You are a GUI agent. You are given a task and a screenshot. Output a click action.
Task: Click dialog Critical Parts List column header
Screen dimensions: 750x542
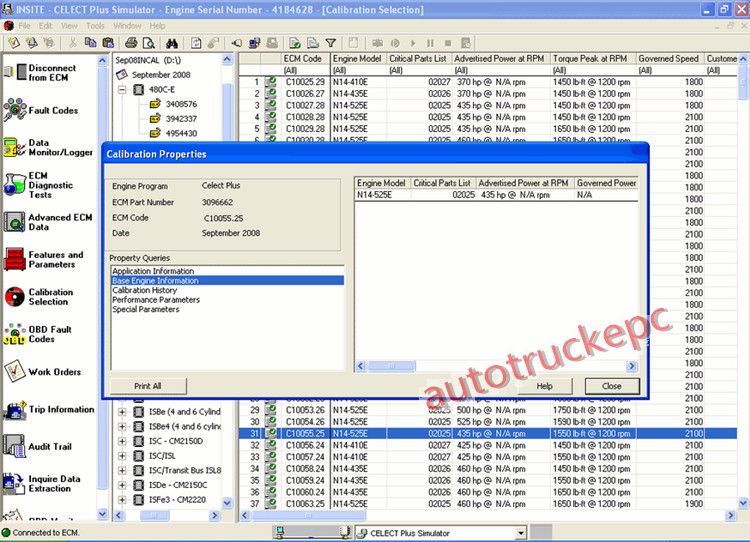tap(443, 183)
